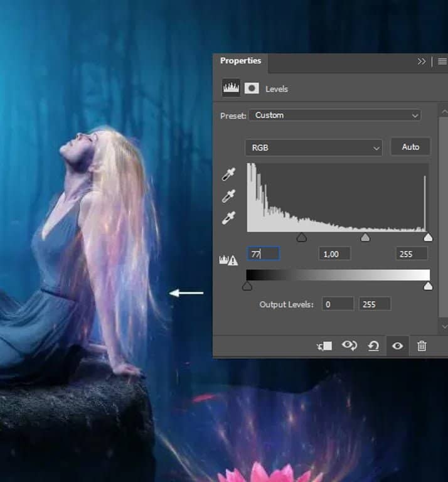Viewport: 448px width, 482px height.
Task: Click the Levels adjustment histogram icon
Action: pyautogui.click(x=231, y=88)
